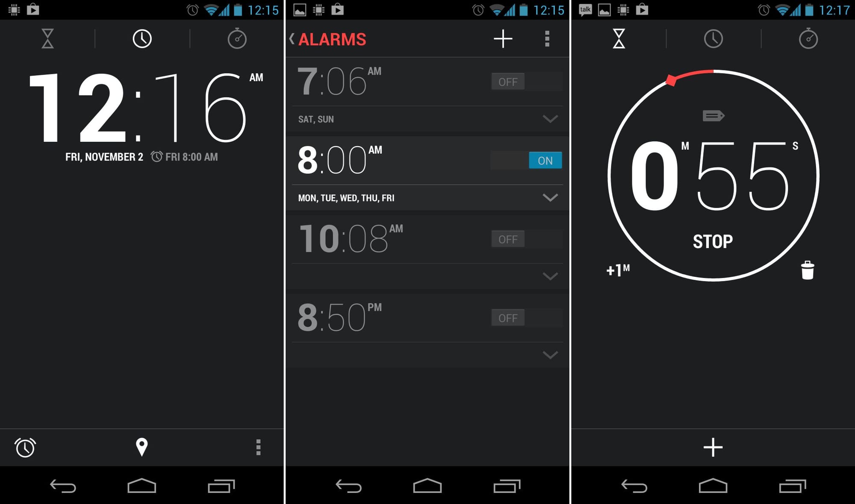The height and width of the screenshot is (504, 855).
Task: Expand the 8:50 PM alarm details
Action: pos(550,354)
